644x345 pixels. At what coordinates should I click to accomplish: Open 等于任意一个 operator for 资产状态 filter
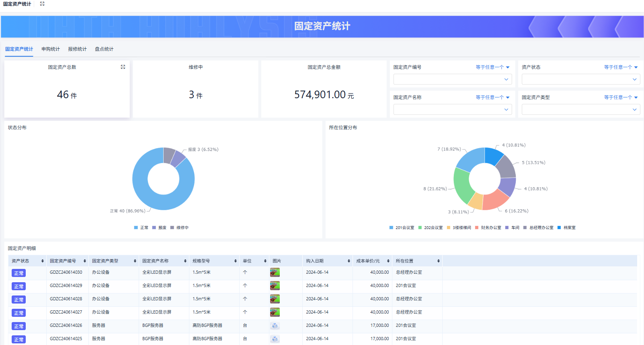621,67
